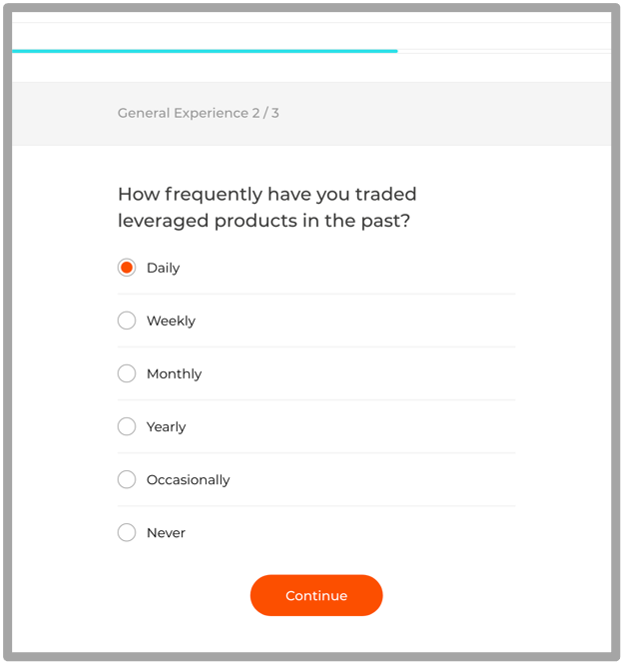
Task: Click the 'Monthly' option label text
Action: 174,374
